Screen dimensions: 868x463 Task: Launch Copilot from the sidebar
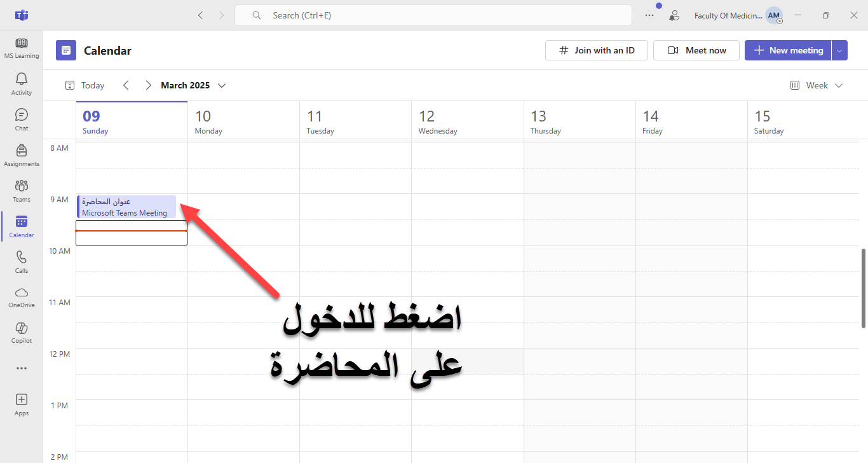click(22, 333)
